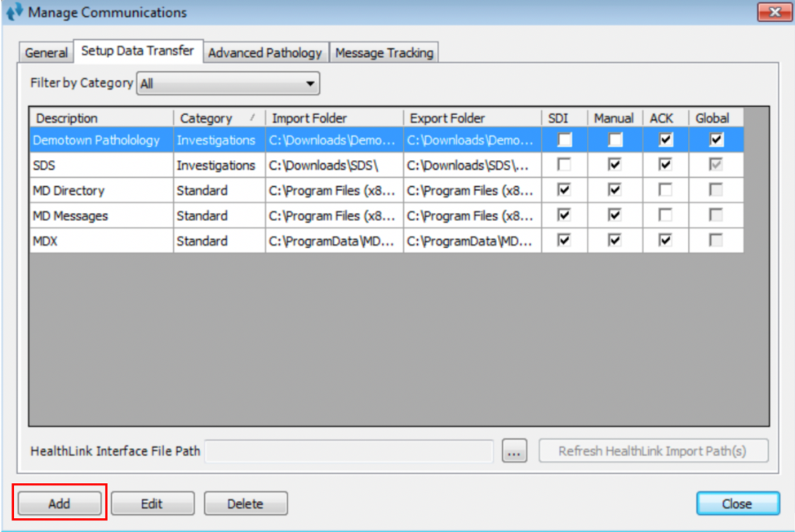Click the Close button at bottom right

(737, 503)
